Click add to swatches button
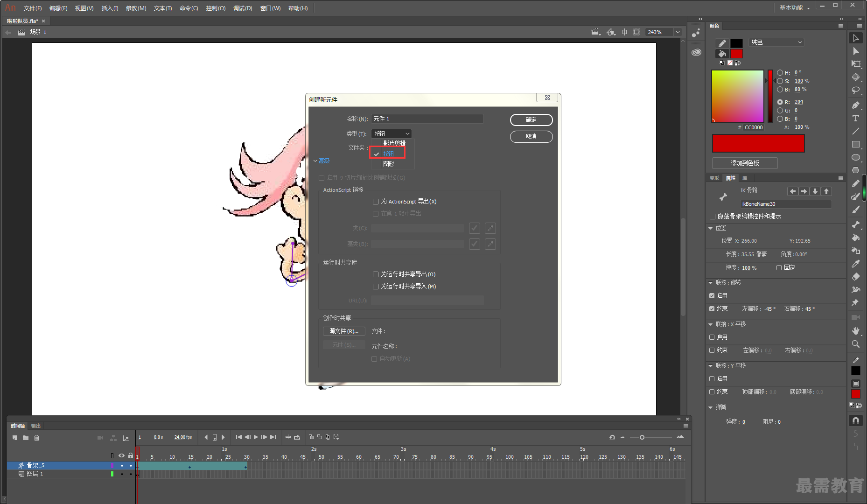The width and height of the screenshot is (867, 504). pyautogui.click(x=745, y=163)
